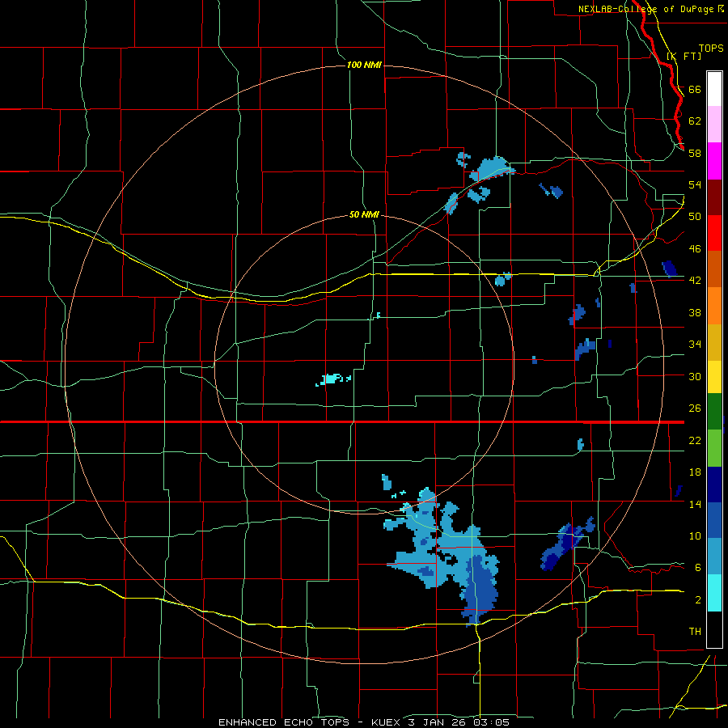This screenshot has width=728, height=728.
Task: Click the legend value '58'
Action: 695,153
